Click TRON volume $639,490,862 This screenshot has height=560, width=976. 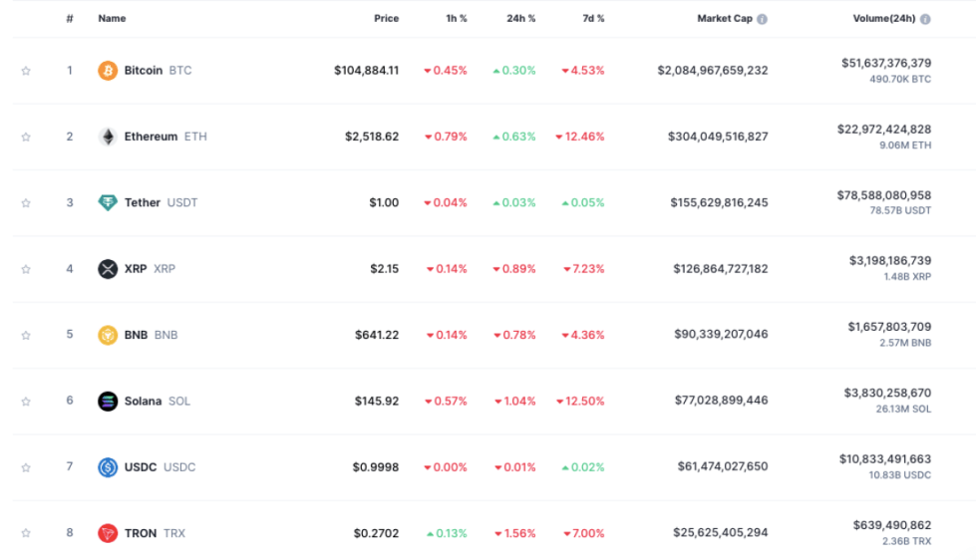click(x=892, y=525)
